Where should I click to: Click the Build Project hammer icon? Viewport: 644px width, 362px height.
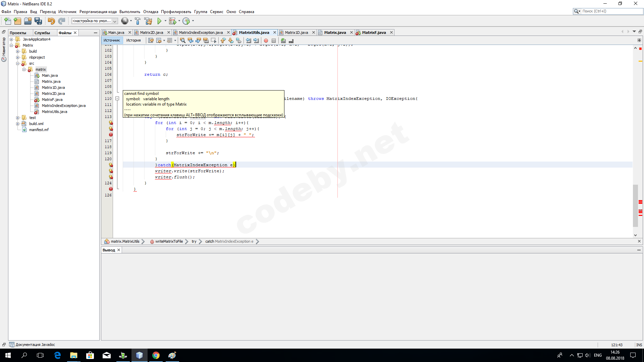click(x=138, y=21)
